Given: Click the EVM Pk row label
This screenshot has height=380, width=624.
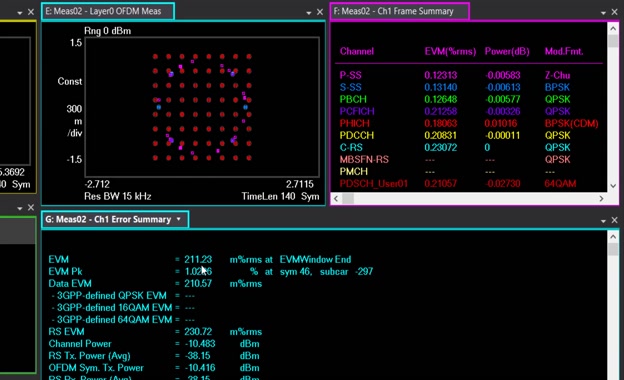Looking at the screenshot, I should (x=65, y=271).
